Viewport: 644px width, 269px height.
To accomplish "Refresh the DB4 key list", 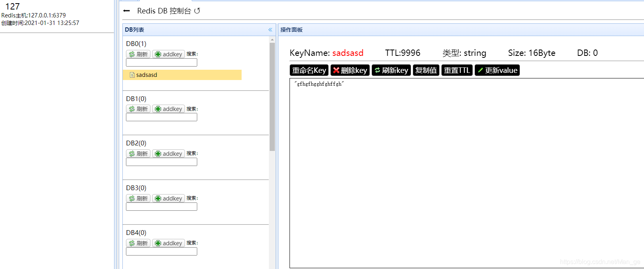I will tap(138, 243).
